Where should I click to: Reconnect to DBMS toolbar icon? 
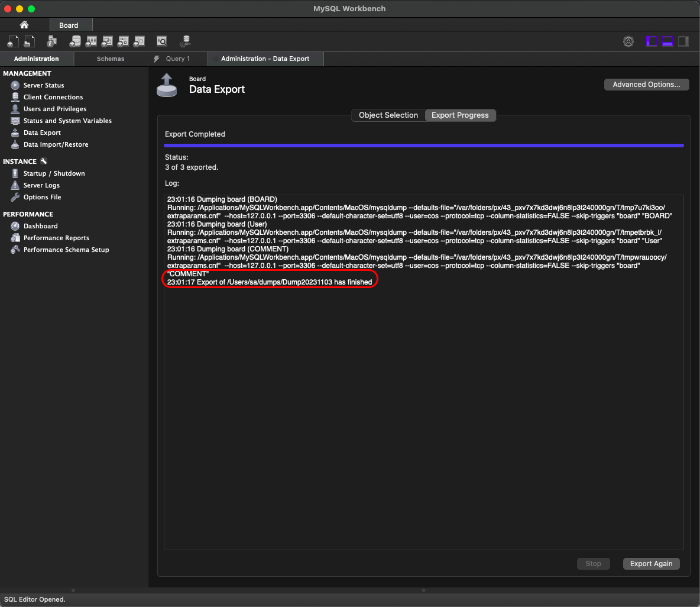(185, 41)
